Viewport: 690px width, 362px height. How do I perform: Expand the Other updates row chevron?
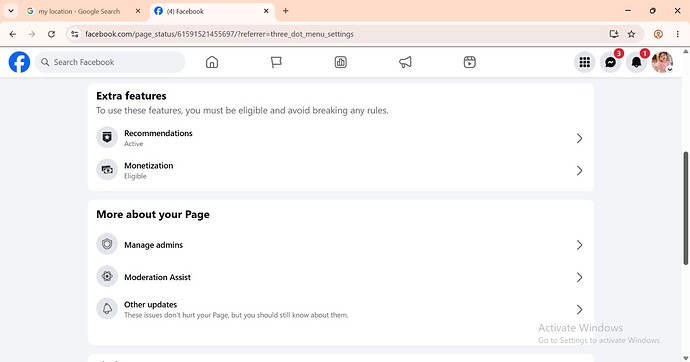(580, 310)
